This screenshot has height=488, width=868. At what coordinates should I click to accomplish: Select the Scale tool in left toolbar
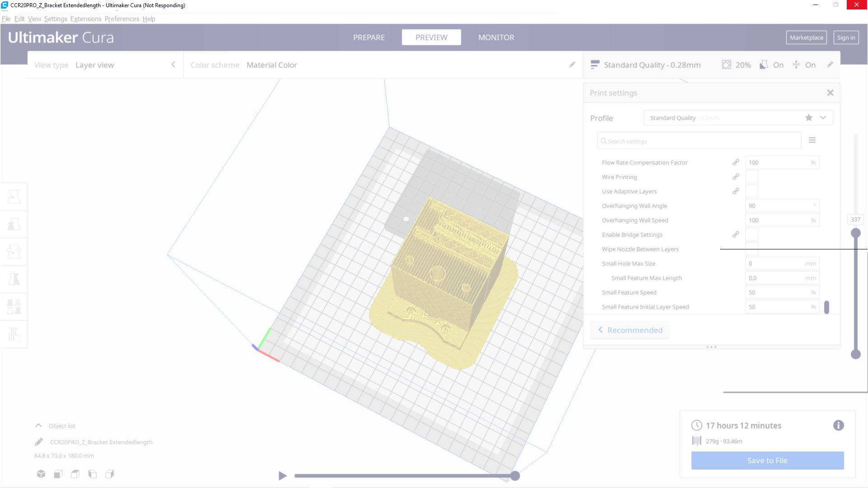pyautogui.click(x=14, y=224)
